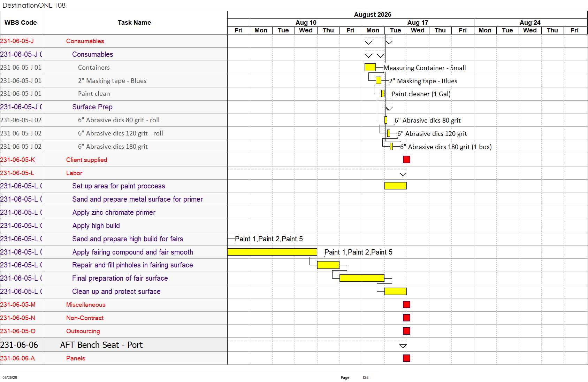The image size is (588, 382).
Task: Click the WBS Code column header
Action: click(x=21, y=23)
